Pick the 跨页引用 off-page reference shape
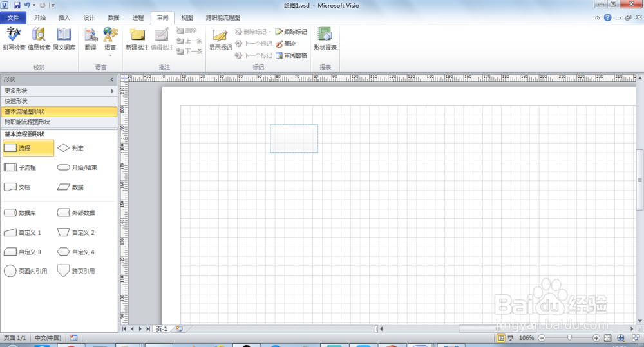 pos(76,271)
